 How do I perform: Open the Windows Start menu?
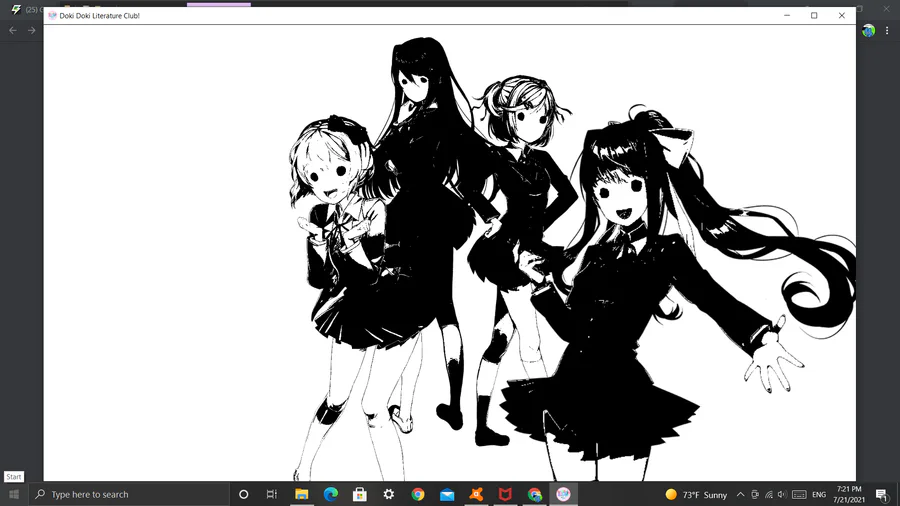14,494
